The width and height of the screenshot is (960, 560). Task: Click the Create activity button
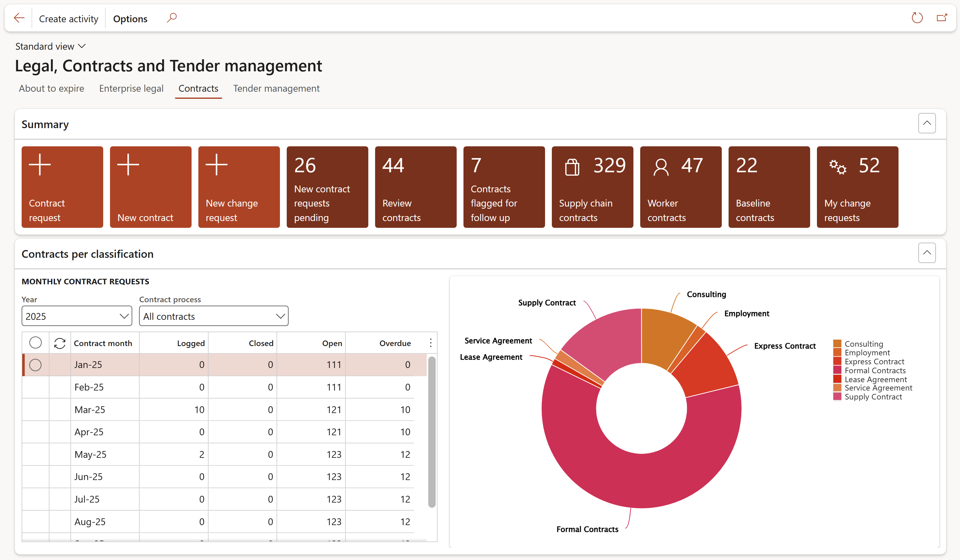69,19
